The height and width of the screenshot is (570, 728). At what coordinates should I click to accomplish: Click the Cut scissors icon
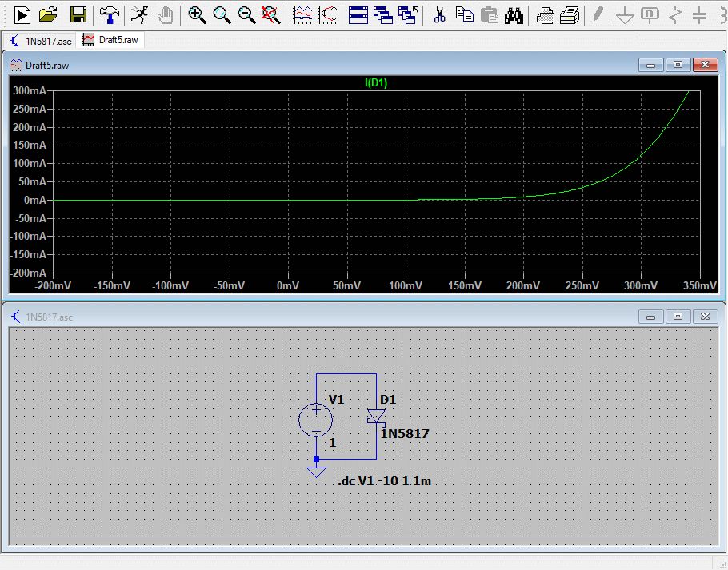pos(438,14)
